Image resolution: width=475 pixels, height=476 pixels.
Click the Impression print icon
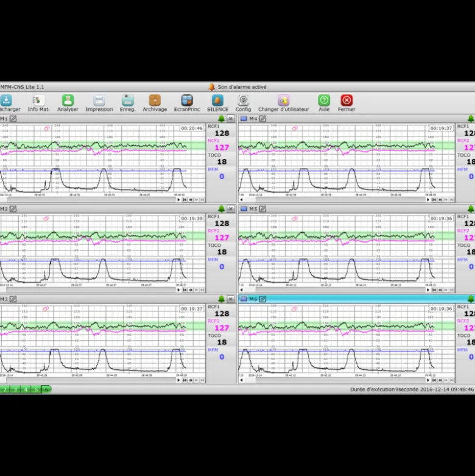pyautogui.click(x=99, y=100)
